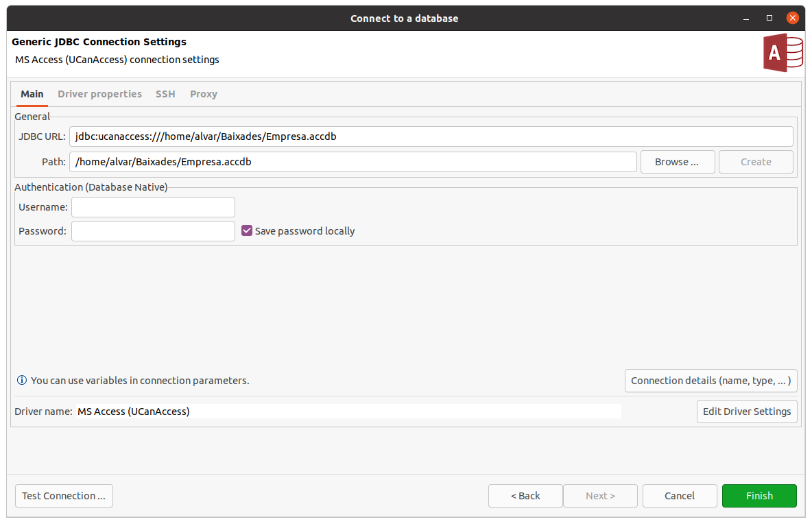Go to previous step with Back

coord(525,496)
